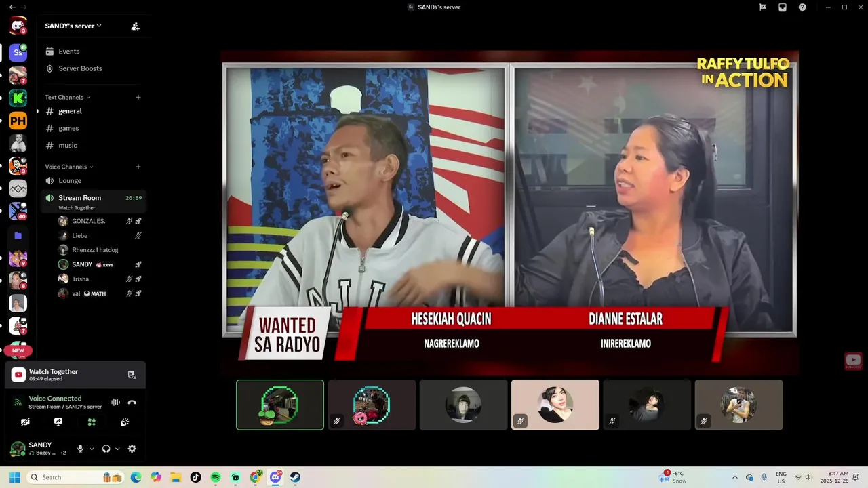
Task: Open the Discord inbox icon
Action: click(783, 7)
